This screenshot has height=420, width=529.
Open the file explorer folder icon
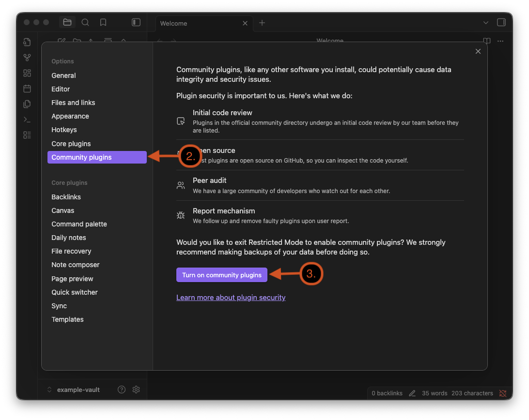67,22
